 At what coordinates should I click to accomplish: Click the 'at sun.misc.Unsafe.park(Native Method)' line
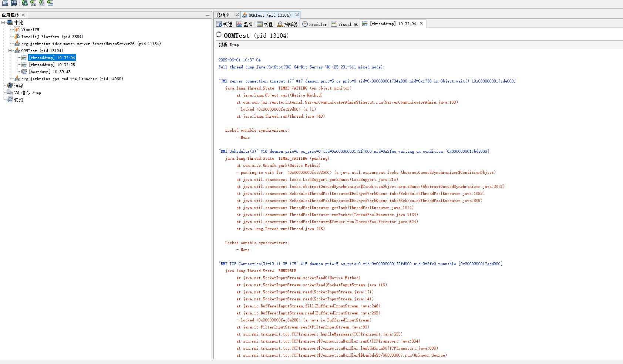278,165
